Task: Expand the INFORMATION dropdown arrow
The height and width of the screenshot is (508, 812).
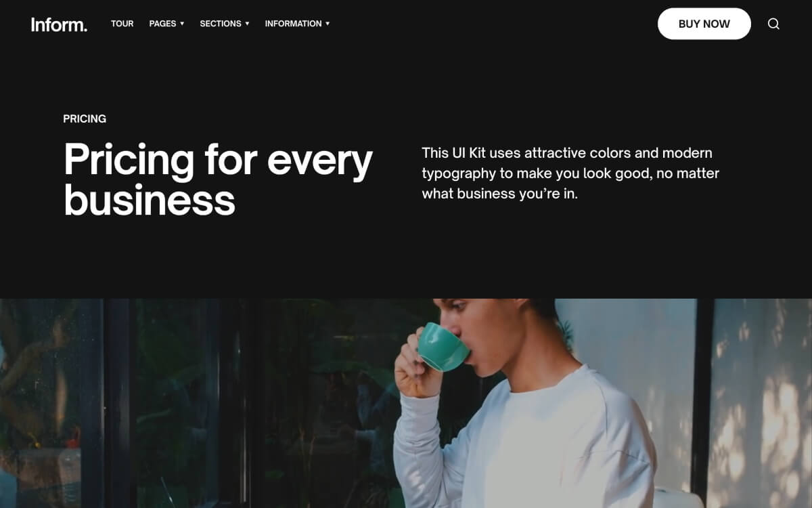Action: coord(328,24)
